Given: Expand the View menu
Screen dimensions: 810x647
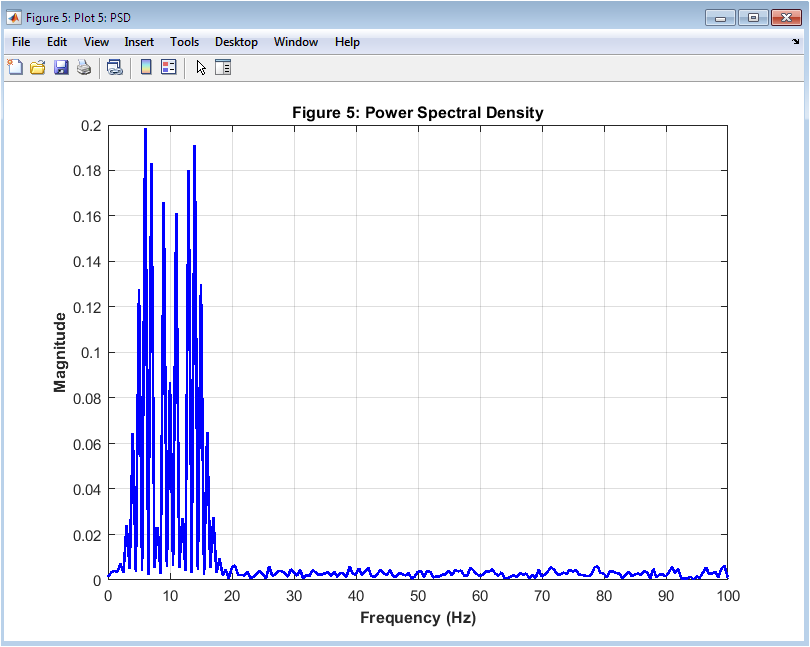Looking at the screenshot, I should 96,42.
